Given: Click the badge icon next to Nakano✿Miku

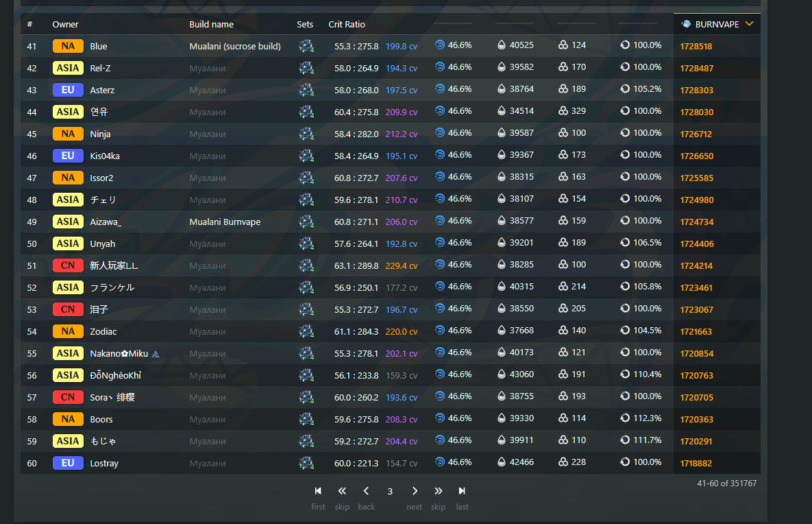Looking at the screenshot, I should point(156,354).
